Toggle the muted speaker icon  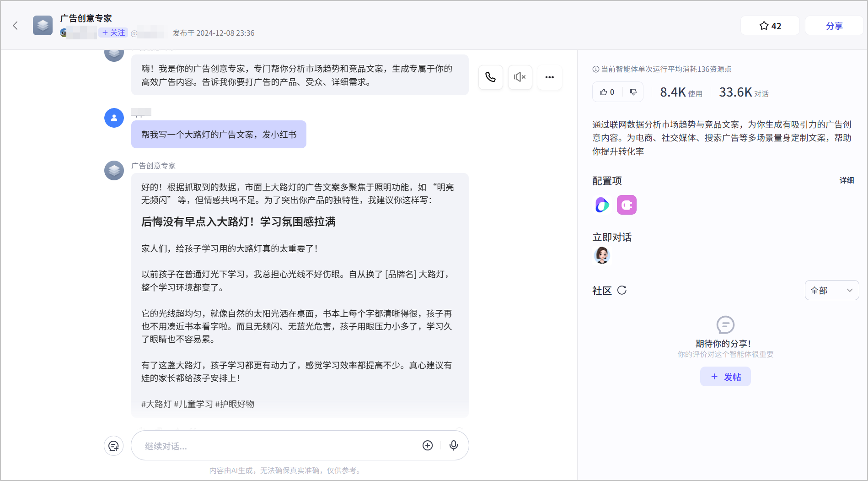pyautogui.click(x=520, y=77)
